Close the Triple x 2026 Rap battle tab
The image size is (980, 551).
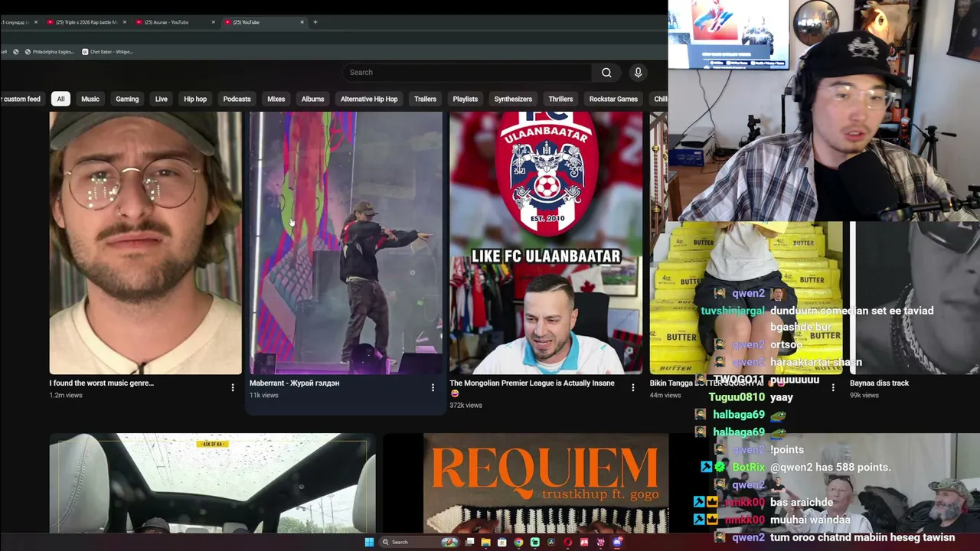tap(124, 22)
